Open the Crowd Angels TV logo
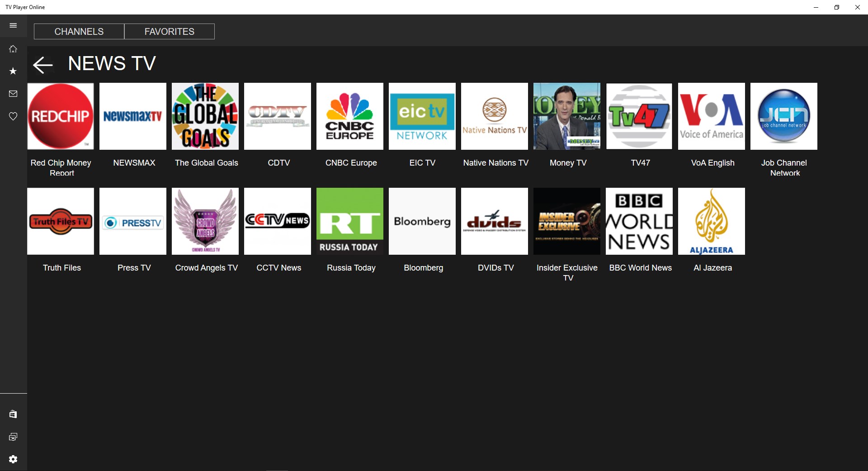The width and height of the screenshot is (868, 471). pyautogui.click(x=205, y=221)
